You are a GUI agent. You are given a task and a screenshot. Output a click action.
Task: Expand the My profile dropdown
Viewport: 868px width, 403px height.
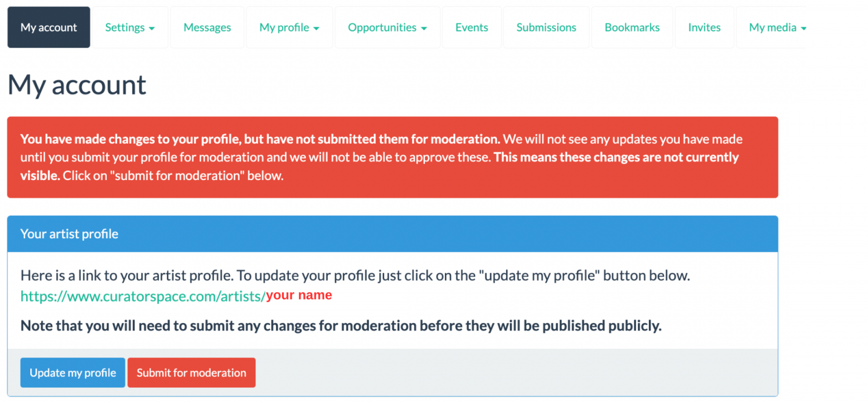289,28
